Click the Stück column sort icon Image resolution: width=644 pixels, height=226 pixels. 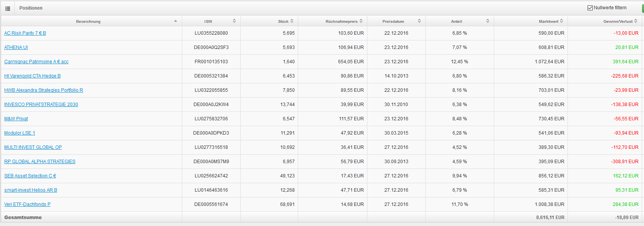[292, 21]
